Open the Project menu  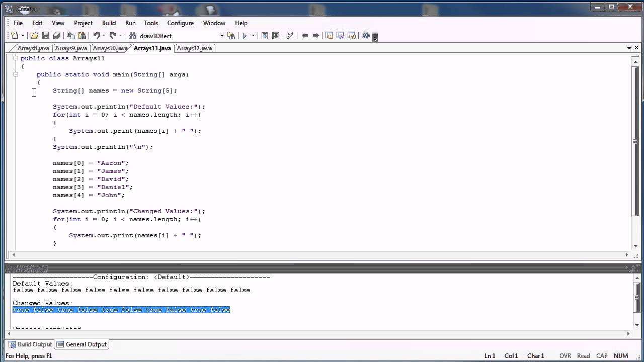pos(83,23)
